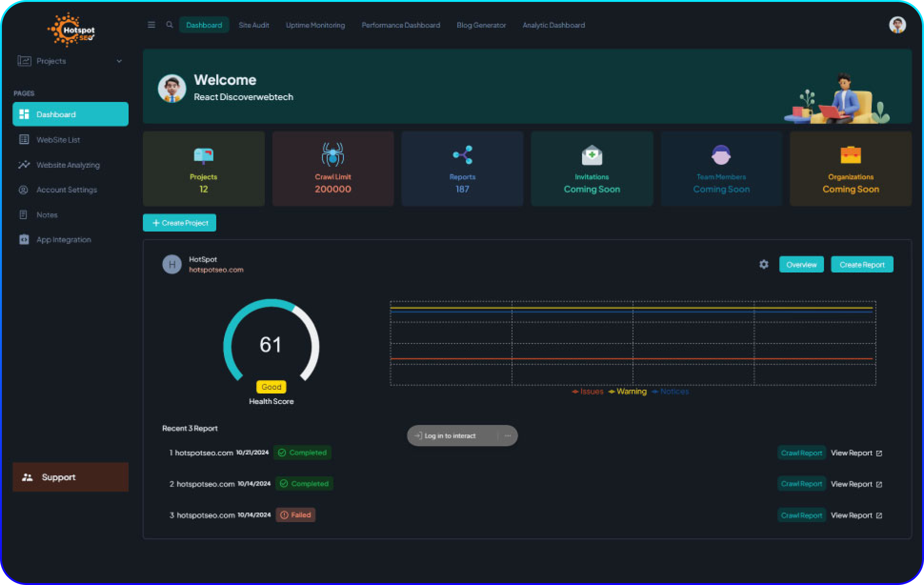Toggle the hamburger menu icon
The image size is (924, 585).
click(x=151, y=25)
